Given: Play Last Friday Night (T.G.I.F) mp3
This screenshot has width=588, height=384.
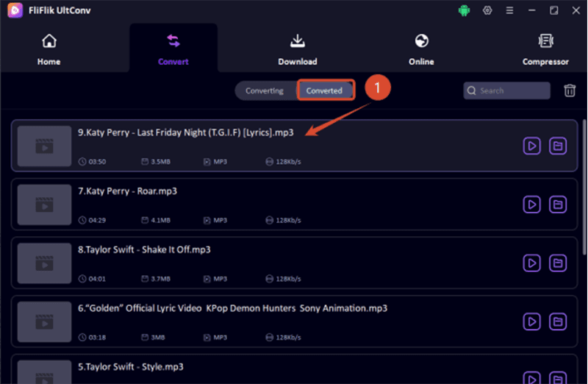Looking at the screenshot, I should (x=531, y=146).
